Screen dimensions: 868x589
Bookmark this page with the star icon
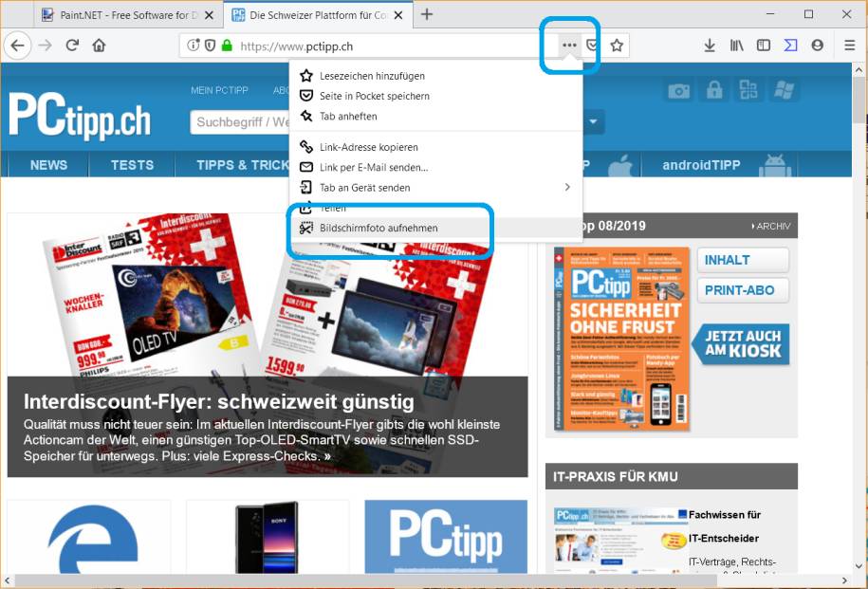pos(617,46)
